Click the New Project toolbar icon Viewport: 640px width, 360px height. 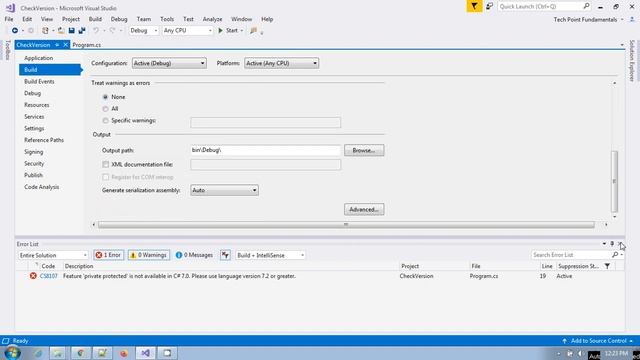pyautogui.click(x=45, y=31)
